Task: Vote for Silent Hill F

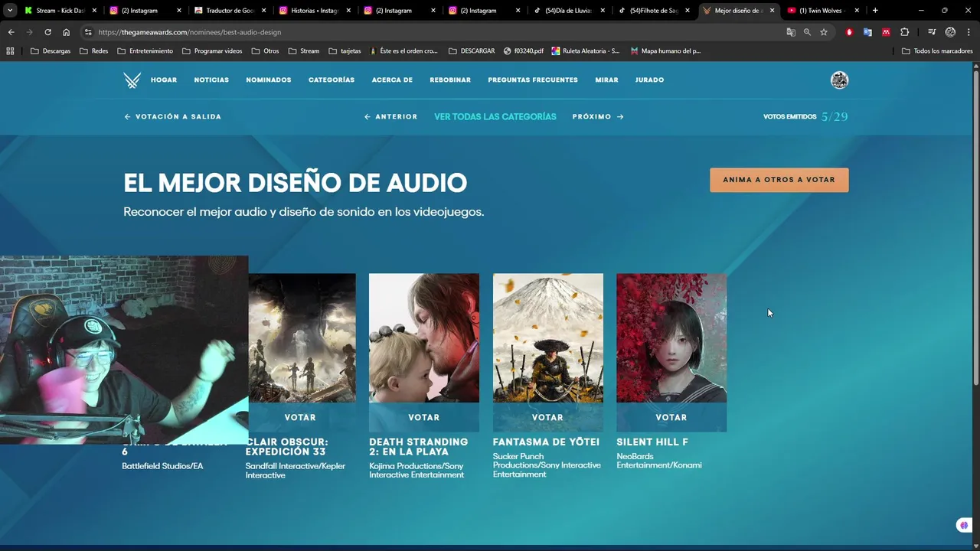Action: coord(671,417)
